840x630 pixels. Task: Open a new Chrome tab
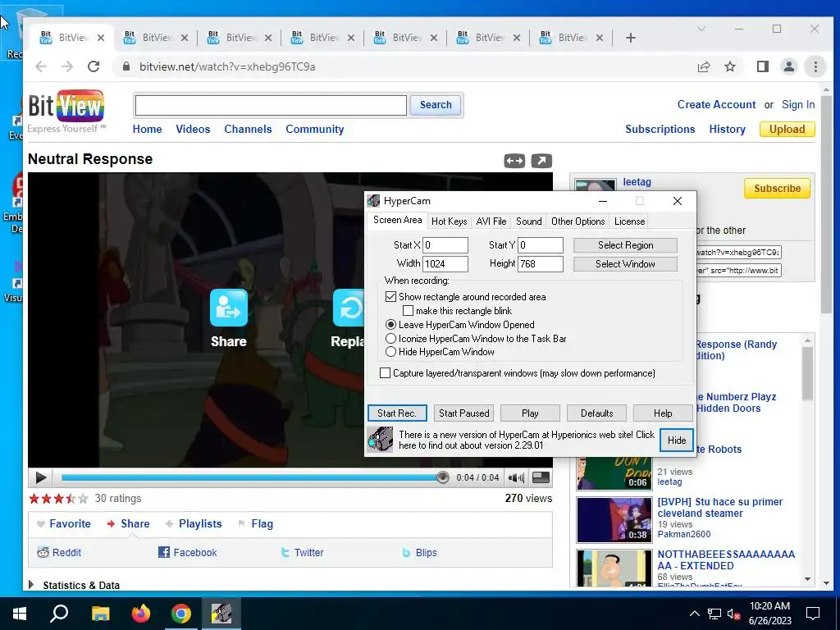pyautogui.click(x=631, y=38)
